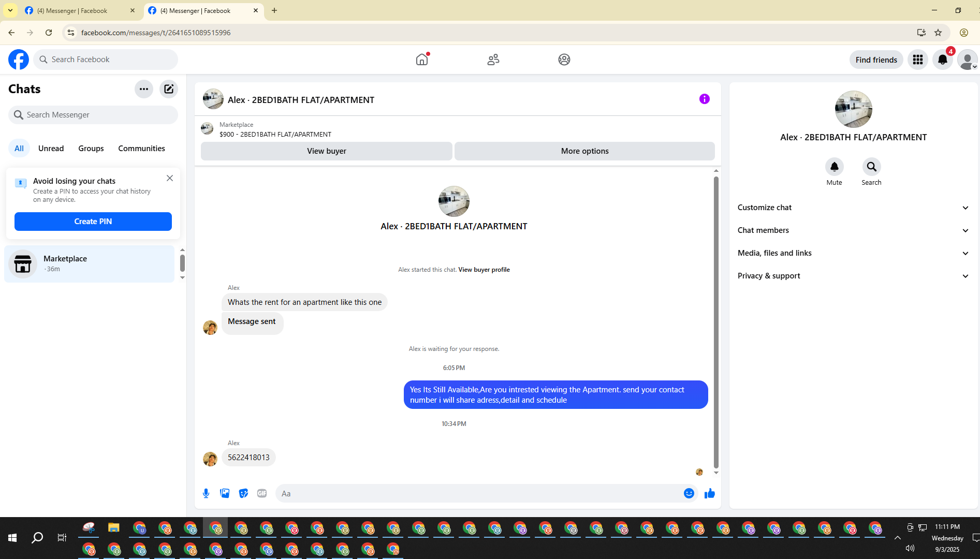
Task: Focus the Search Messenger field
Action: [x=93, y=115]
